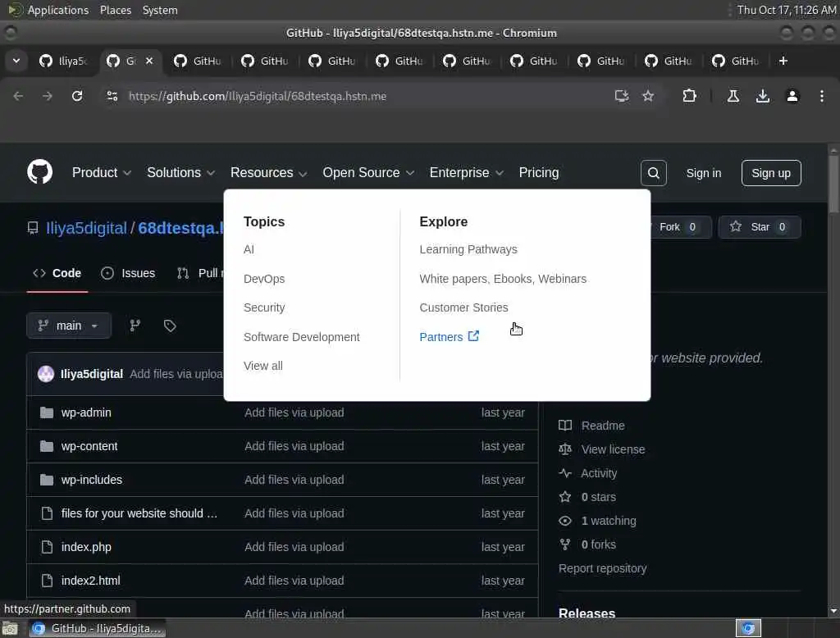This screenshot has width=840, height=638.
Task: Open the main branch selector dropdown
Action: [x=69, y=326]
